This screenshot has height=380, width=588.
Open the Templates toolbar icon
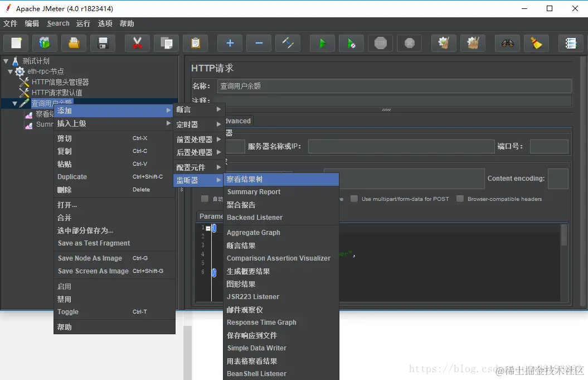(x=45, y=43)
